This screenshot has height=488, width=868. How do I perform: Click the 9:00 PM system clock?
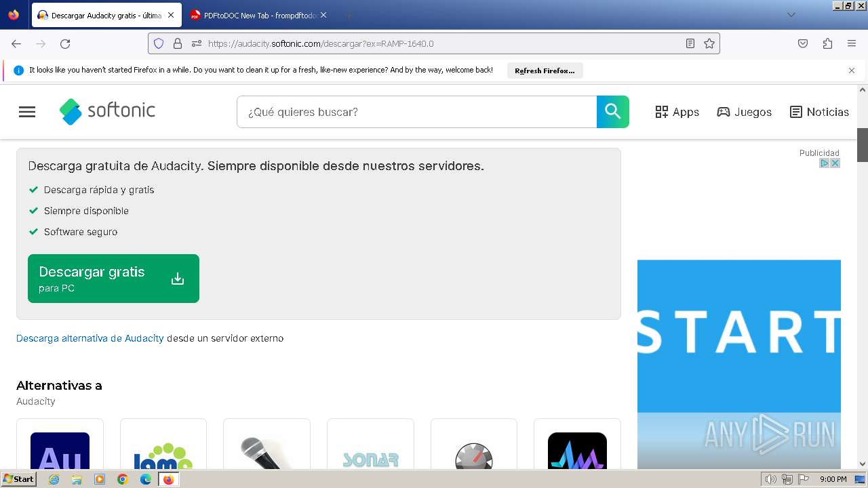pos(833,479)
